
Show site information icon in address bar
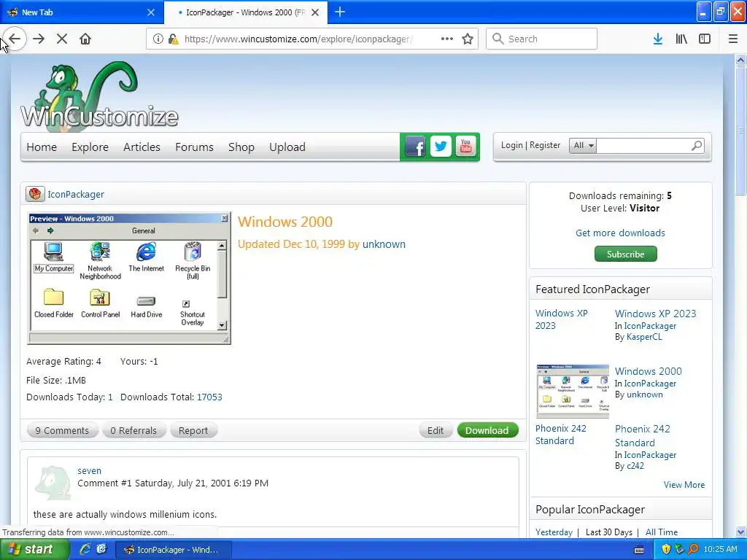tap(158, 39)
